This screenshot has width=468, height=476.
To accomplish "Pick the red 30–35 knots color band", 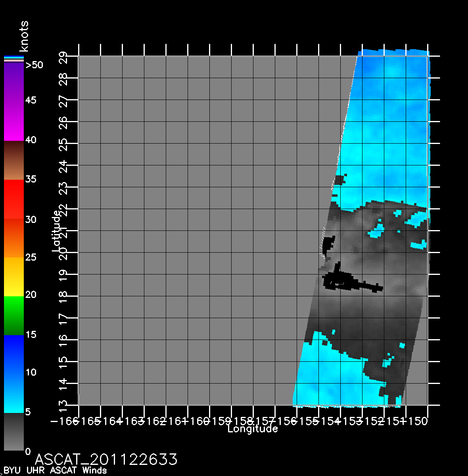I will (x=13, y=198).
